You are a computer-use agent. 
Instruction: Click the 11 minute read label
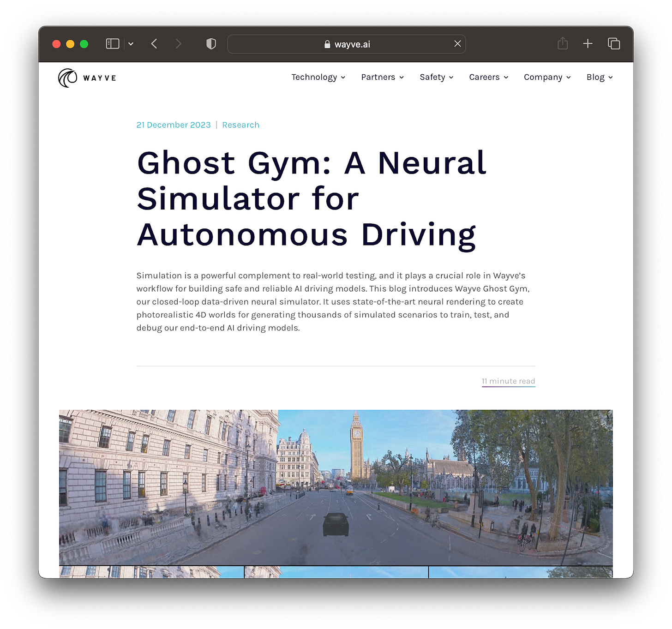pyautogui.click(x=509, y=381)
